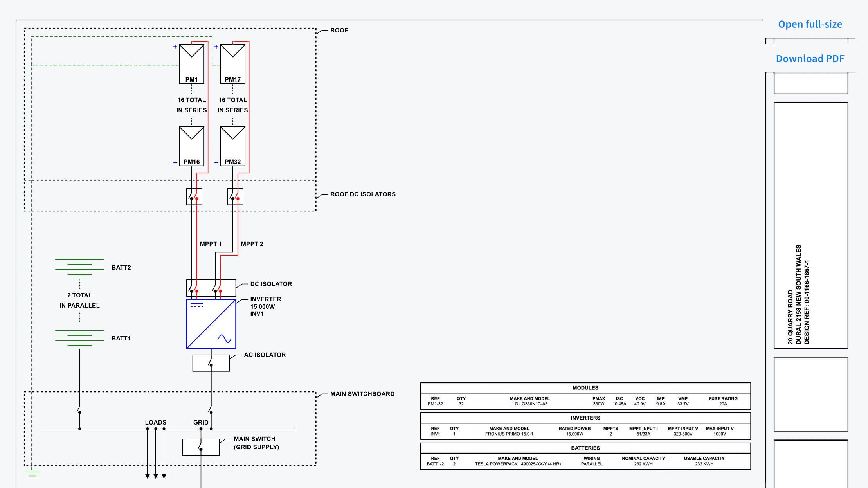Download PDF of the wiring diagram
The height and width of the screenshot is (488, 868).
pyautogui.click(x=810, y=58)
